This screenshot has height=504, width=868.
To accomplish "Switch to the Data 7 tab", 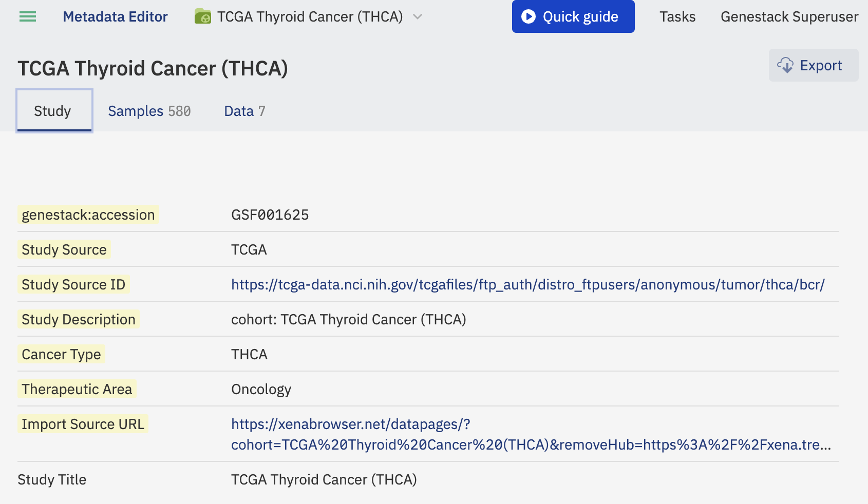I will 244,111.
